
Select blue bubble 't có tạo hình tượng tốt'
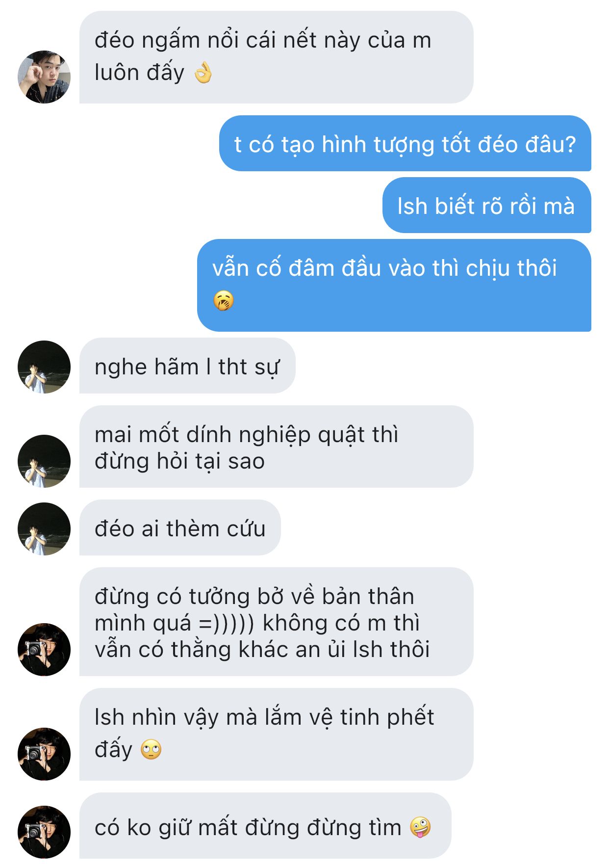point(405,143)
